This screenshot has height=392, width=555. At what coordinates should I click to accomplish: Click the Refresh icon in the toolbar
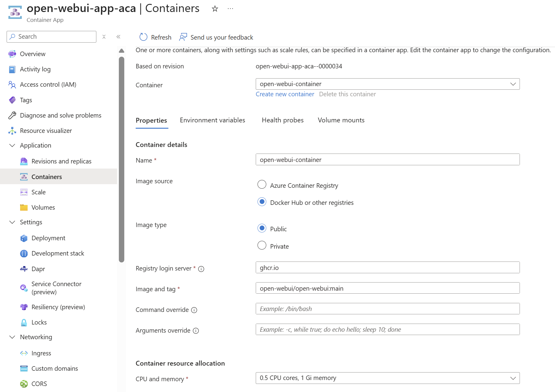(143, 37)
